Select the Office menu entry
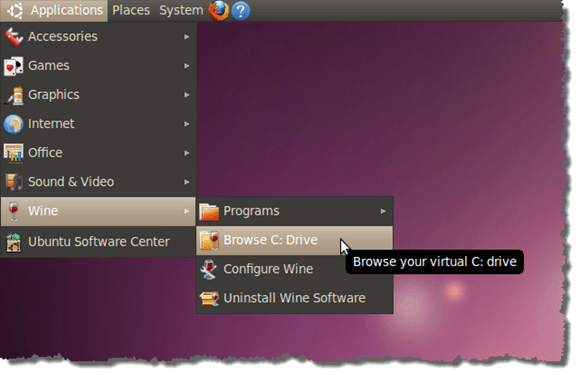 [98, 153]
